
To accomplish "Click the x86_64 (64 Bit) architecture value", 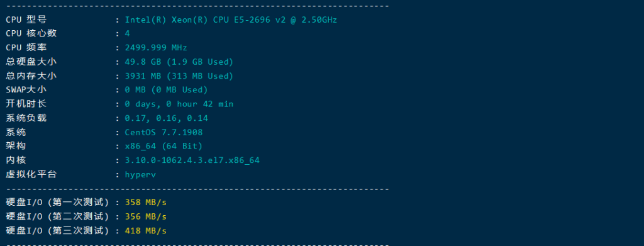I will point(164,146).
